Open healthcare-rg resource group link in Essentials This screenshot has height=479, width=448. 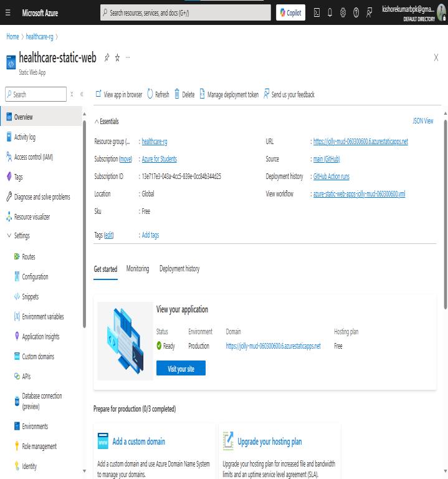155,142
